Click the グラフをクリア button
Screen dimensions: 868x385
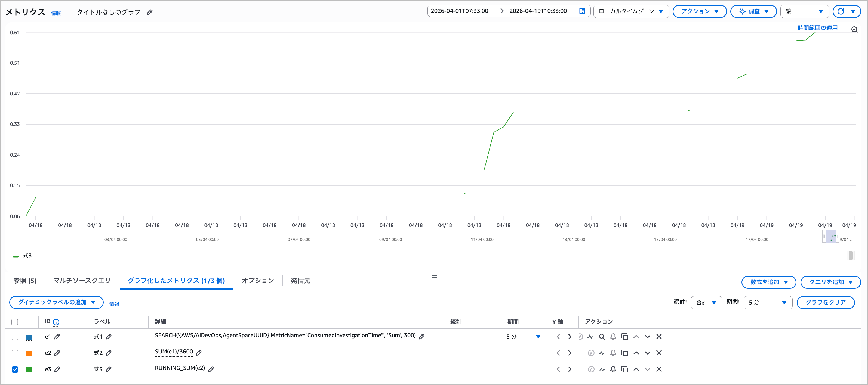pos(826,302)
